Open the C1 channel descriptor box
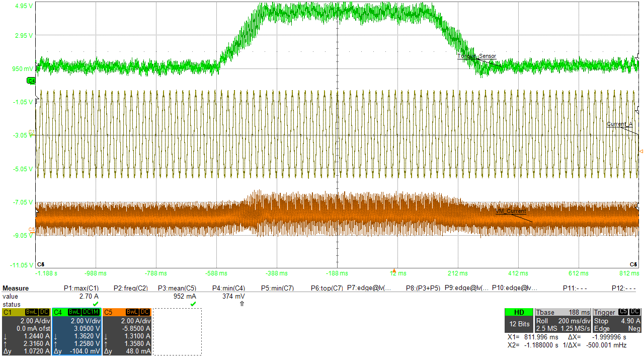The width and height of the screenshot is (644, 356). [26, 331]
